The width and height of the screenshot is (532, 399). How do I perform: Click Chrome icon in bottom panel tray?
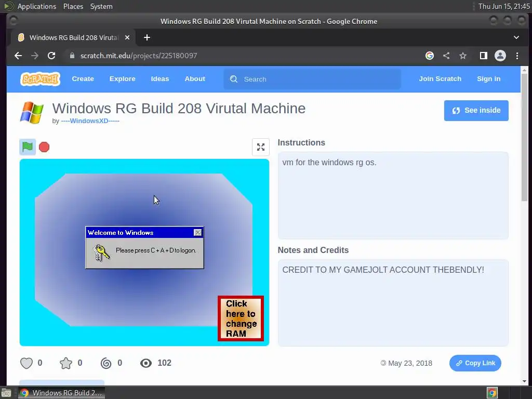(x=492, y=393)
